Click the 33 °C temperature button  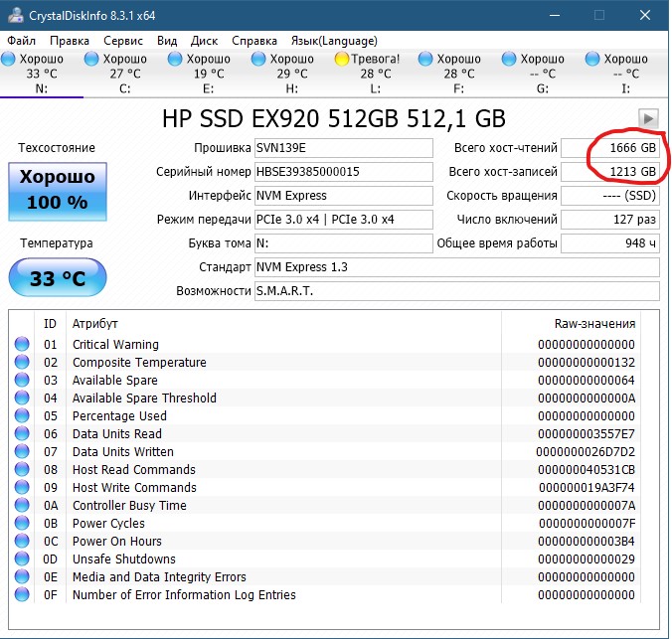(57, 278)
